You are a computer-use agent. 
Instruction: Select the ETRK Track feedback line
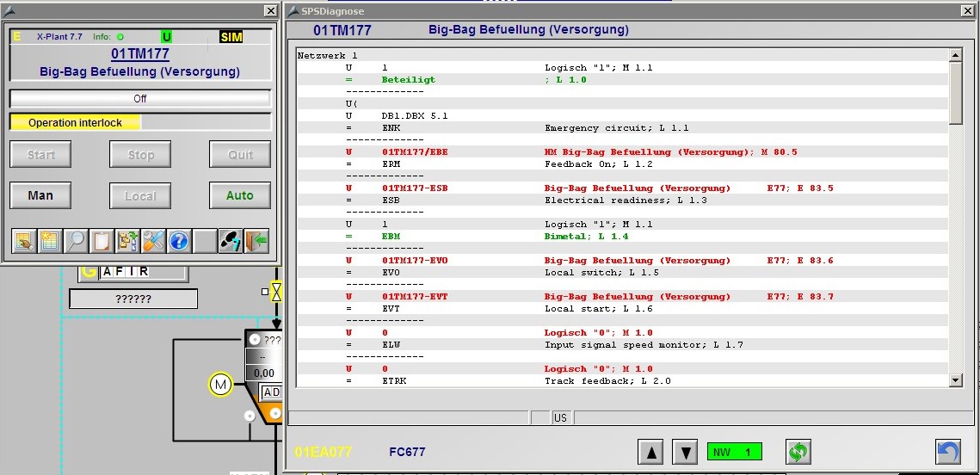coord(623,380)
